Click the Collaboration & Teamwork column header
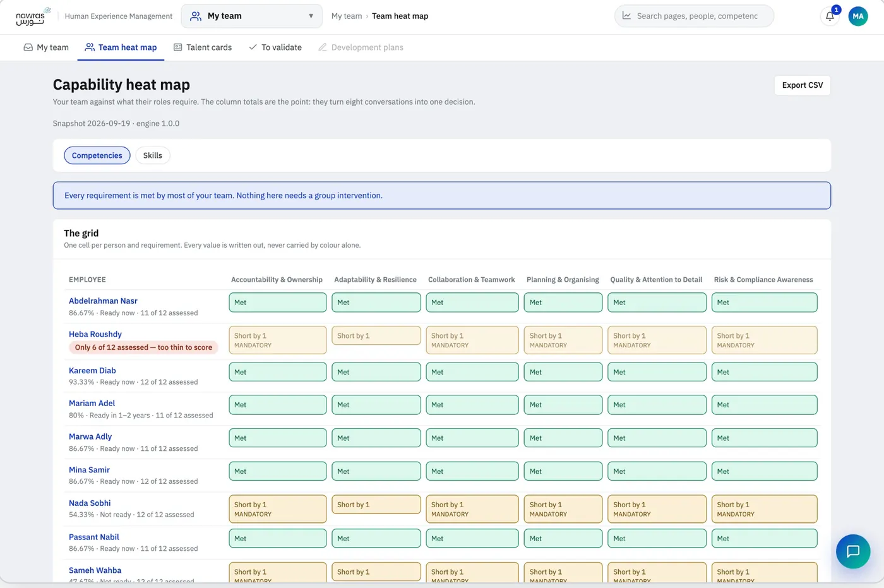 click(x=472, y=280)
